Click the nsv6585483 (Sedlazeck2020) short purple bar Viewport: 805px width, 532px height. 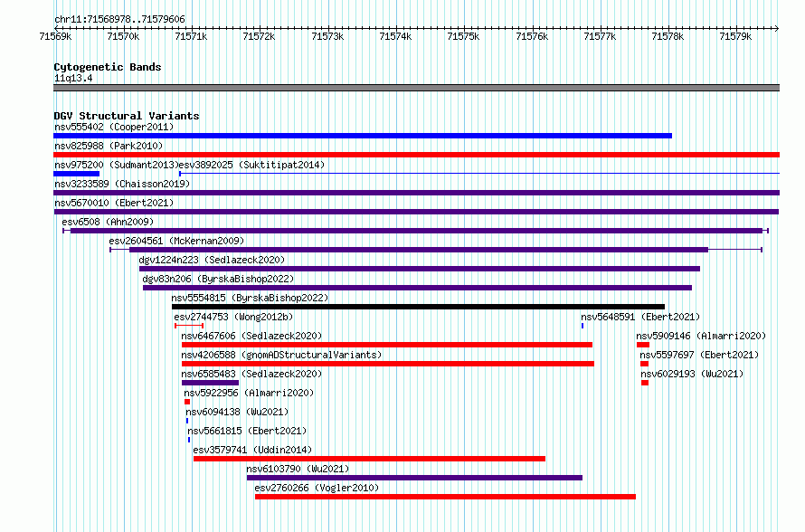click(x=210, y=383)
